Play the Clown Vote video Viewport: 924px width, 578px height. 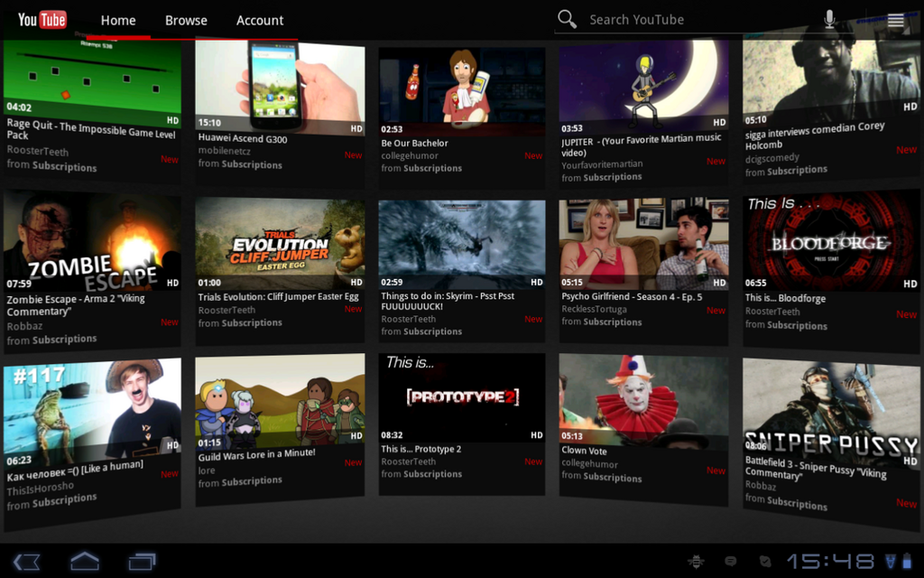point(642,397)
